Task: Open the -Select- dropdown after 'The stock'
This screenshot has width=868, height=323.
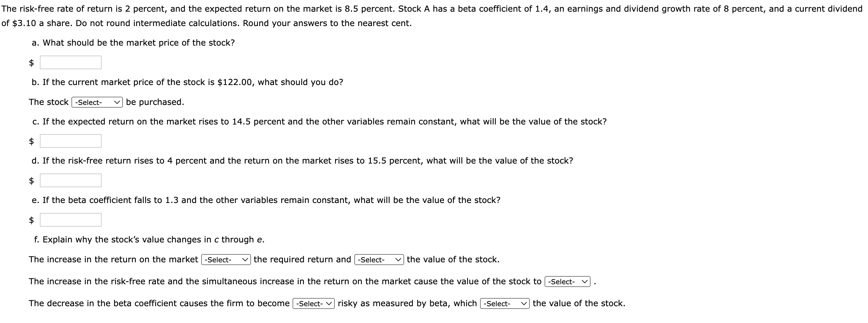Action: point(97,102)
